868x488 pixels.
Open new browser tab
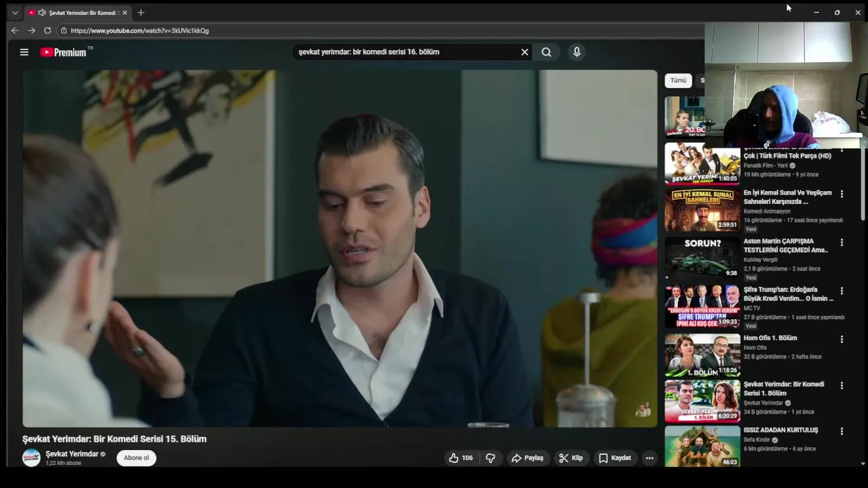[x=140, y=12]
